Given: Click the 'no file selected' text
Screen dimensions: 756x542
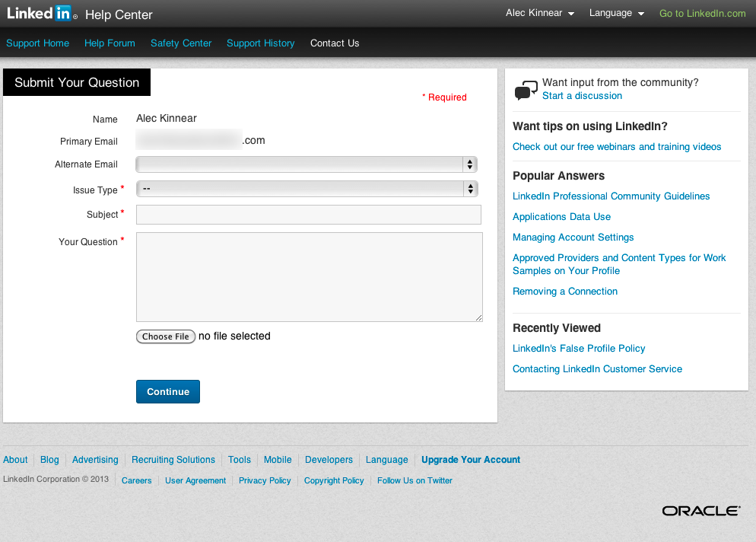Looking at the screenshot, I should 234,336.
